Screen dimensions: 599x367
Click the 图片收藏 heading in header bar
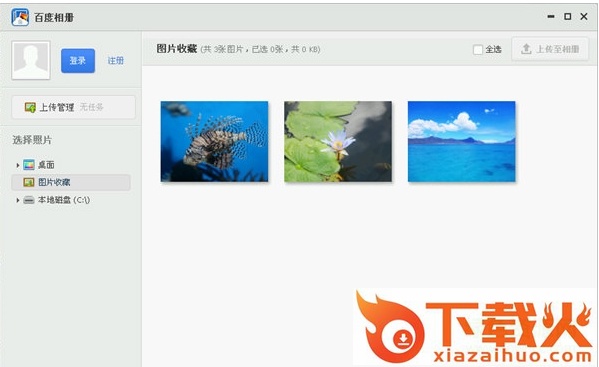click(x=176, y=49)
